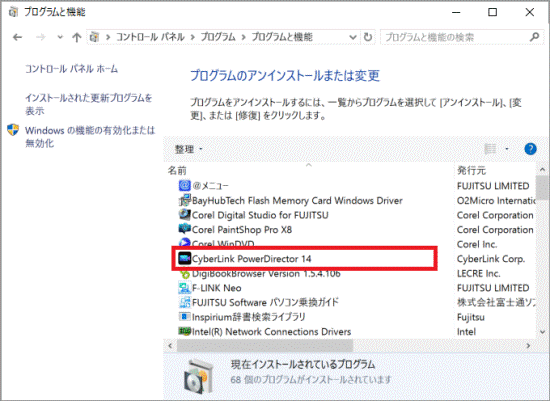
Task: Maximize the プログラムと機能 window
Action: [x=492, y=12]
